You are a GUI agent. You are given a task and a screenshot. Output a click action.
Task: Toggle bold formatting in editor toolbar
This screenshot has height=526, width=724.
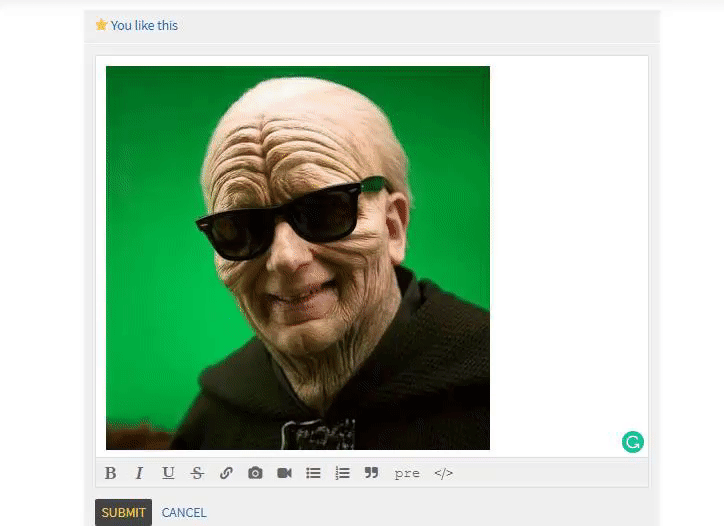pos(110,473)
